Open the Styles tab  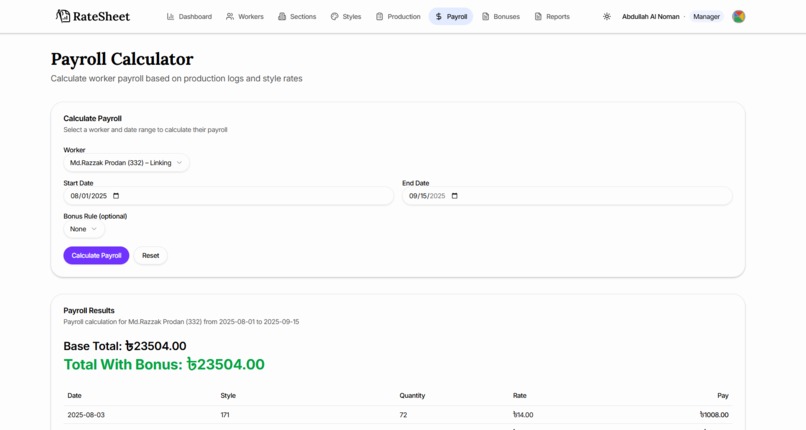[x=346, y=16]
